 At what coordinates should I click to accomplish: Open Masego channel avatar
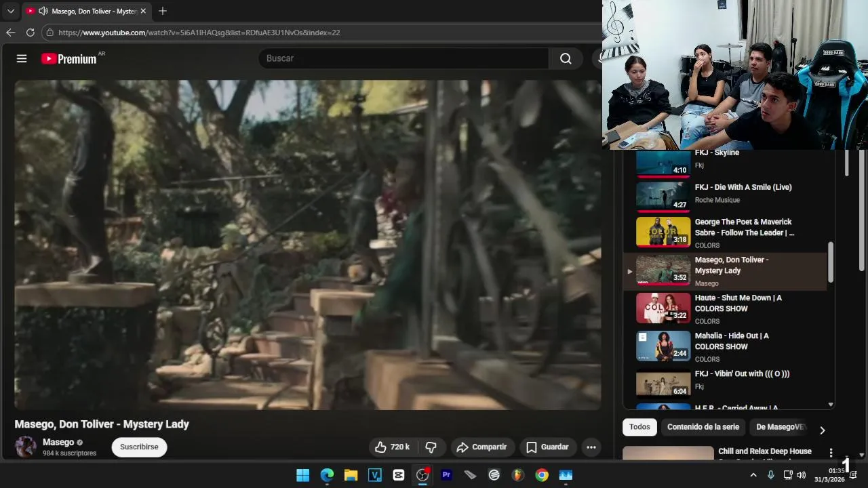point(26,447)
